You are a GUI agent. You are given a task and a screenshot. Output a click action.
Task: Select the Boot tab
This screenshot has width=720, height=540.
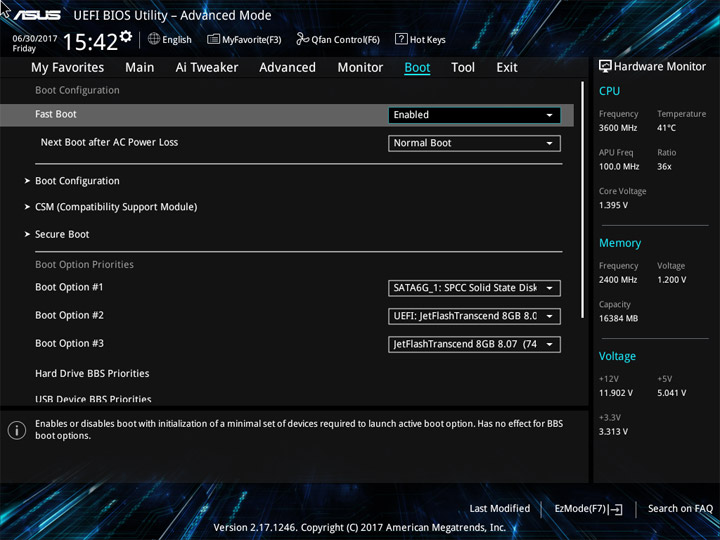click(417, 68)
